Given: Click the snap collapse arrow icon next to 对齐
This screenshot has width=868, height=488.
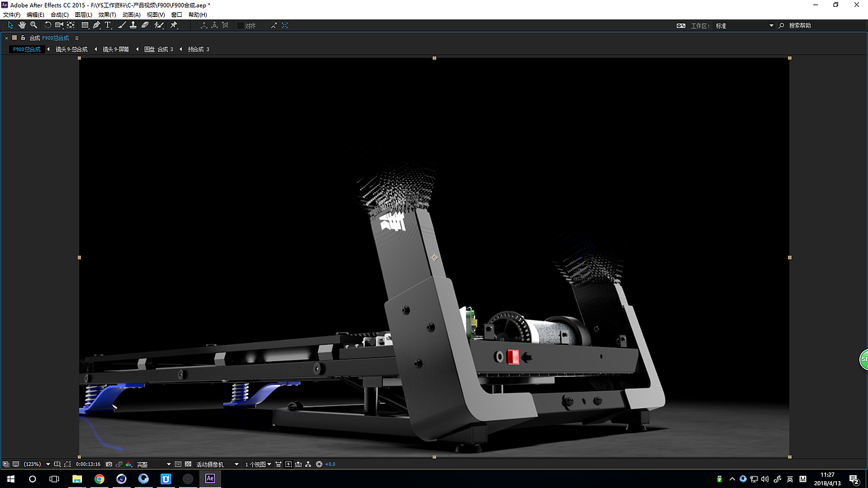Looking at the screenshot, I should [x=274, y=26].
